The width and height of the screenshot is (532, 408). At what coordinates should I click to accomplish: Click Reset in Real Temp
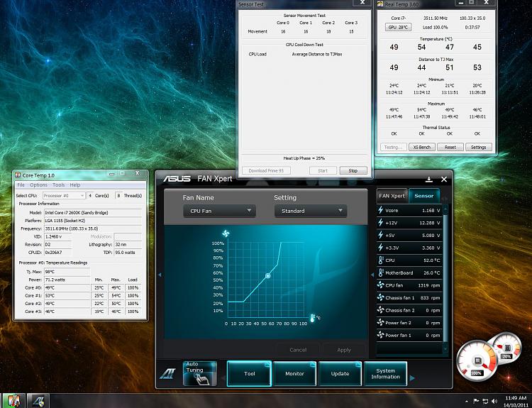coord(450,147)
